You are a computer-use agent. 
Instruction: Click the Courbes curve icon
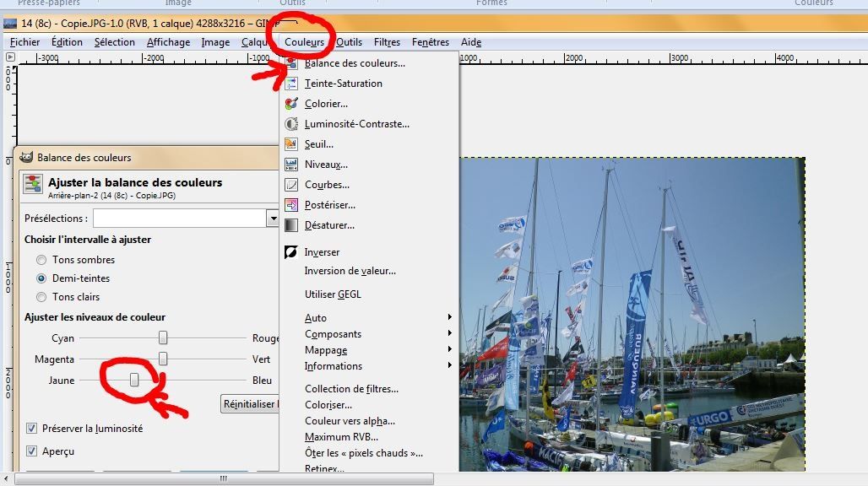click(291, 185)
